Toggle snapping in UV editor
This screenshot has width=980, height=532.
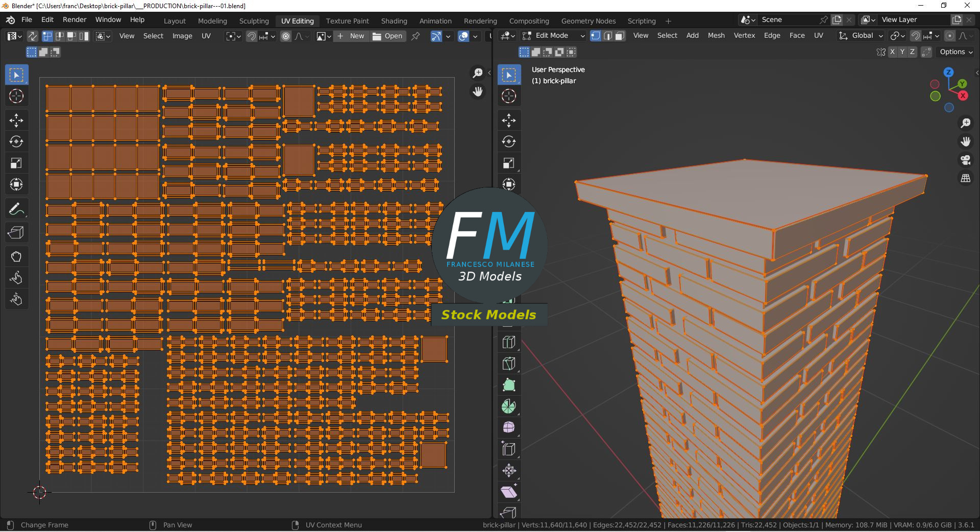click(251, 36)
